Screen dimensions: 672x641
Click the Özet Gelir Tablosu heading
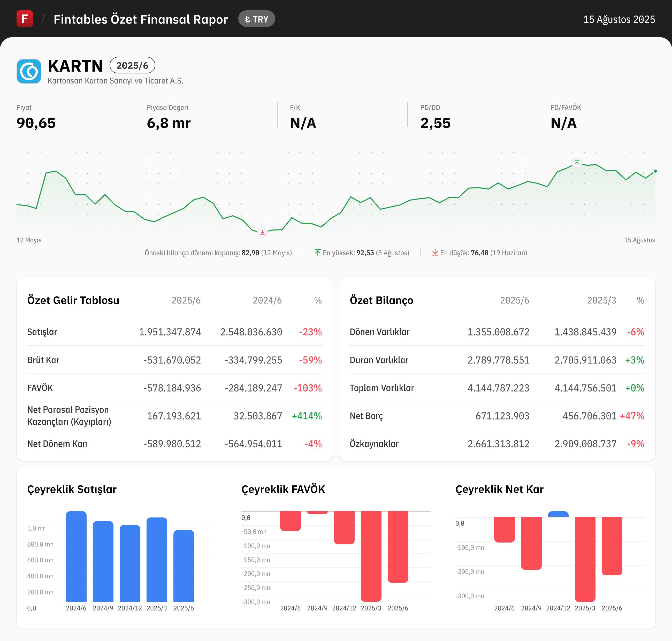(73, 300)
